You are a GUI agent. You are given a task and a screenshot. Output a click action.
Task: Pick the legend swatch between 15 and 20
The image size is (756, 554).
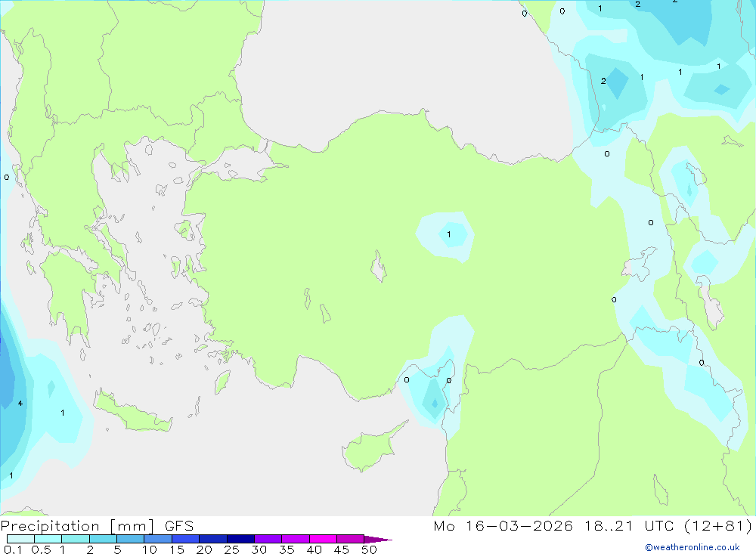tap(185, 539)
